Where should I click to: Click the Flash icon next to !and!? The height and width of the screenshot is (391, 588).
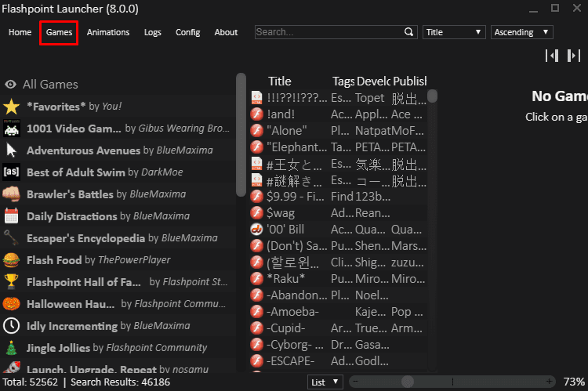(256, 114)
